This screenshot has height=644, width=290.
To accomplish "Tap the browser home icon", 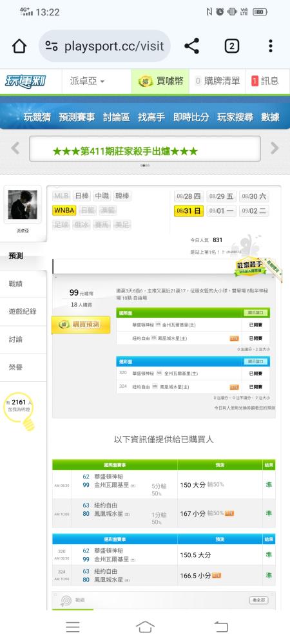I will pos(19,46).
